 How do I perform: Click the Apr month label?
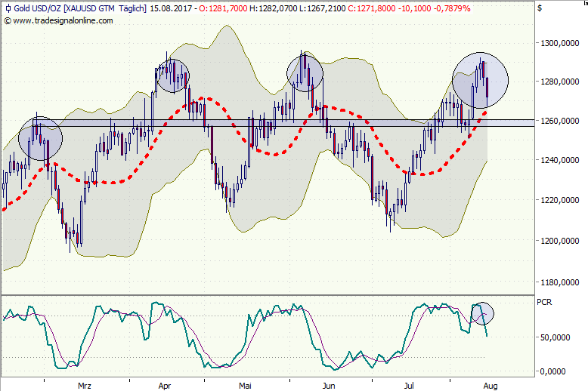(x=165, y=386)
